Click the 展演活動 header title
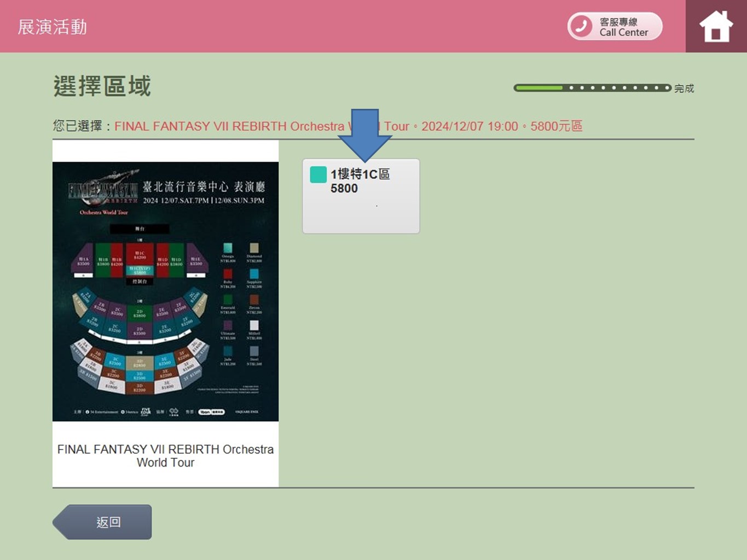Screen dimensions: 747x560 [x=53, y=27]
